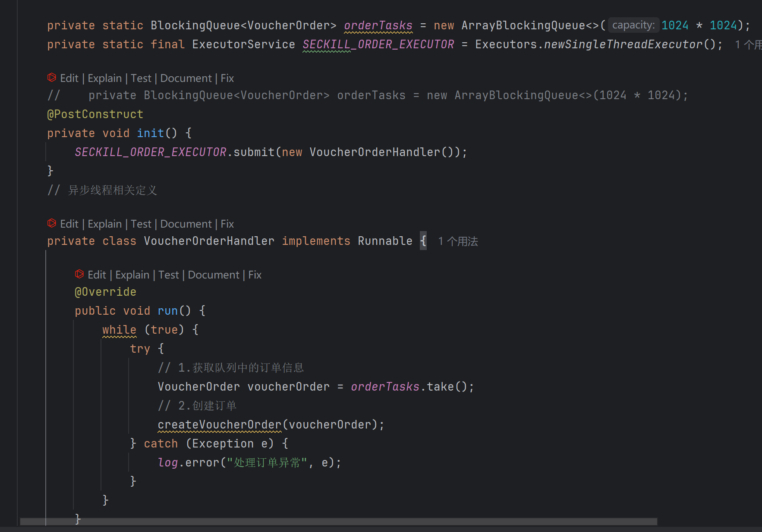Click the @Override annotation
This screenshot has width=762, height=532.
pos(105,292)
